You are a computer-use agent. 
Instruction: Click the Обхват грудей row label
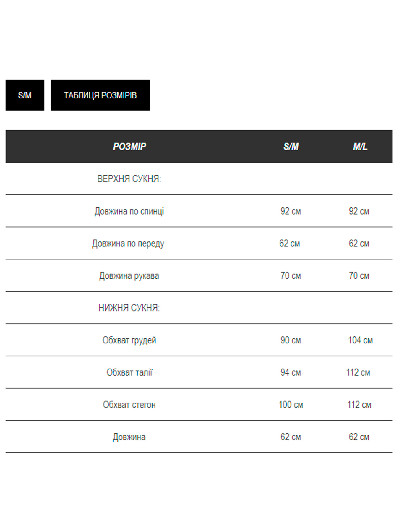click(x=129, y=340)
